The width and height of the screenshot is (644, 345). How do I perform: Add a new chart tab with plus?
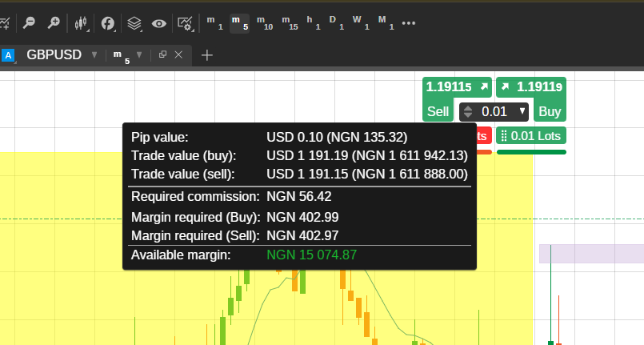coord(207,54)
